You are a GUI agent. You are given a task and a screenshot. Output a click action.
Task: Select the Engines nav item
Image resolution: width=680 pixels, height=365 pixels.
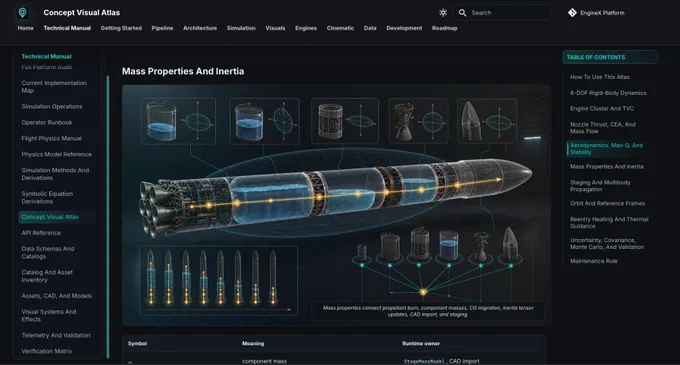click(x=306, y=28)
